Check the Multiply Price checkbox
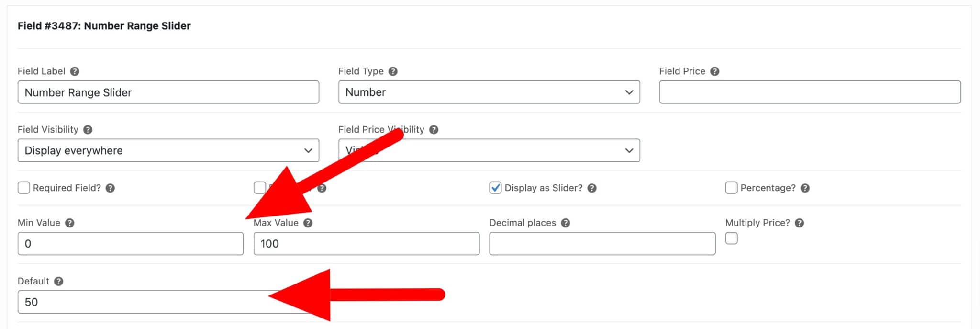 tap(732, 238)
